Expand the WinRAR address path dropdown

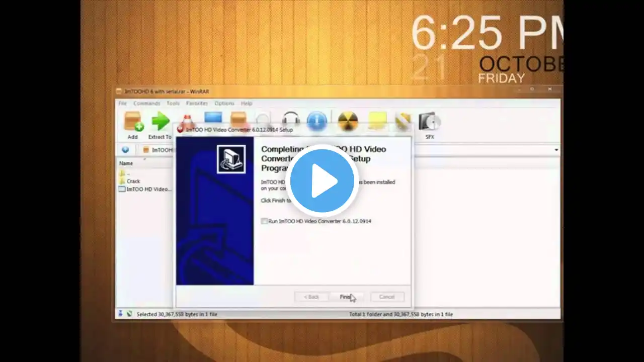tap(556, 150)
